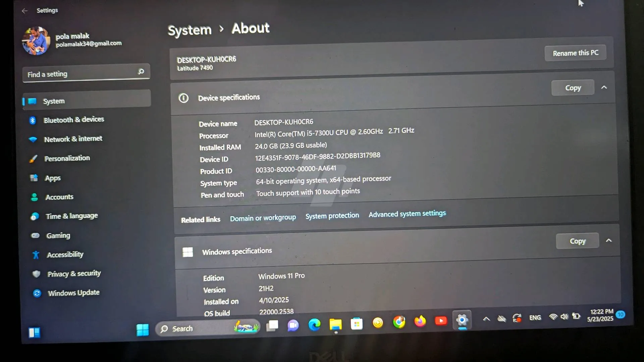The width and height of the screenshot is (644, 362).
Task: Open Task View from the taskbar
Action: [x=272, y=326]
